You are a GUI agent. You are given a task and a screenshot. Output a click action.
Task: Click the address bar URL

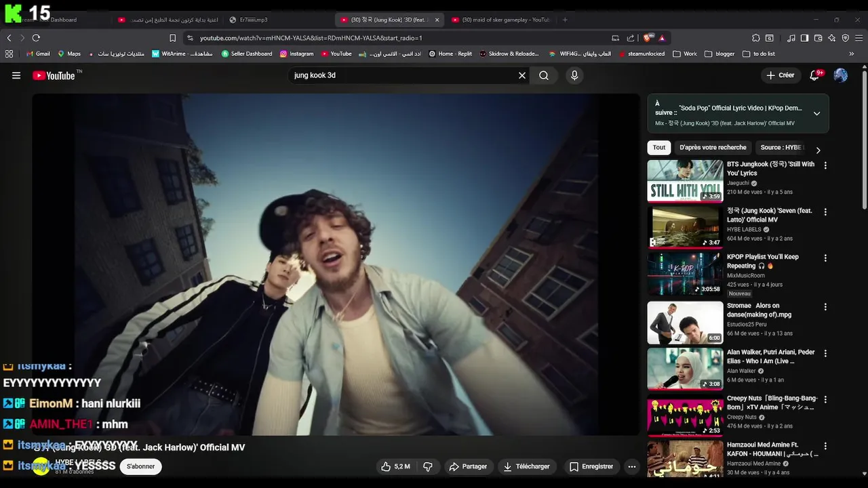click(311, 38)
